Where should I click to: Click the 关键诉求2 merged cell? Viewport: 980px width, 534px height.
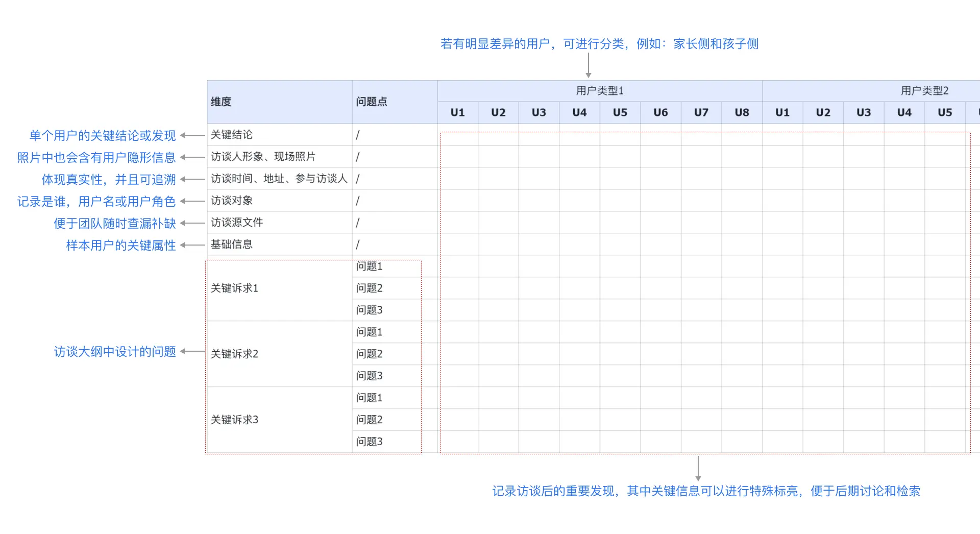pyautogui.click(x=235, y=354)
